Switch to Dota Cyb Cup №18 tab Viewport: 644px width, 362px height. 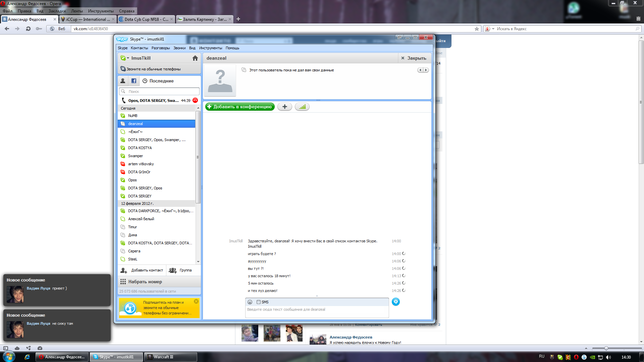pos(146,19)
